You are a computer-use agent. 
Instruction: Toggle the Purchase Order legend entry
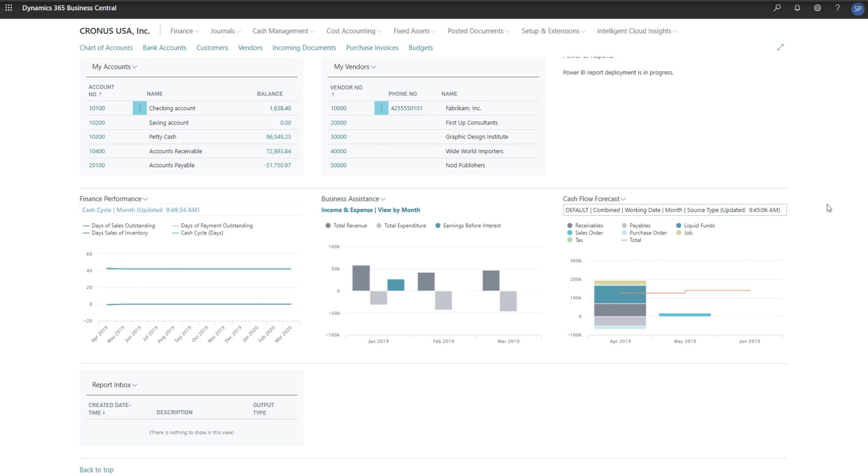coord(644,233)
